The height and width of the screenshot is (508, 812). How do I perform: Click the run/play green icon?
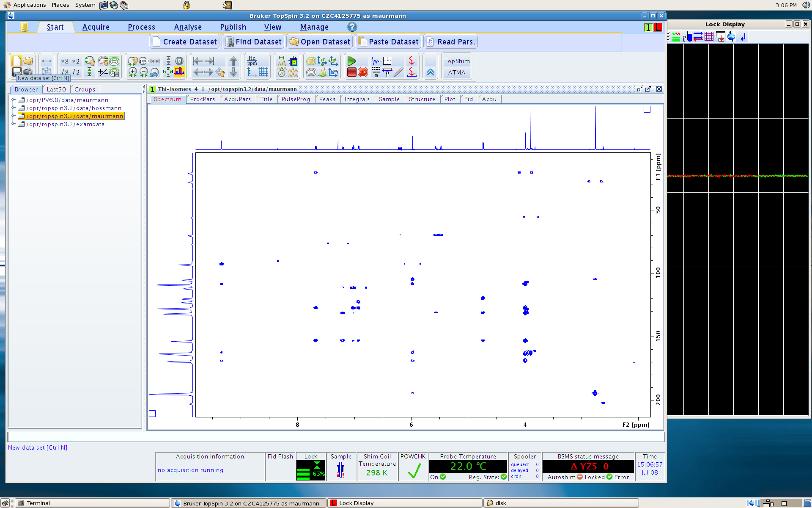click(351, 61)
